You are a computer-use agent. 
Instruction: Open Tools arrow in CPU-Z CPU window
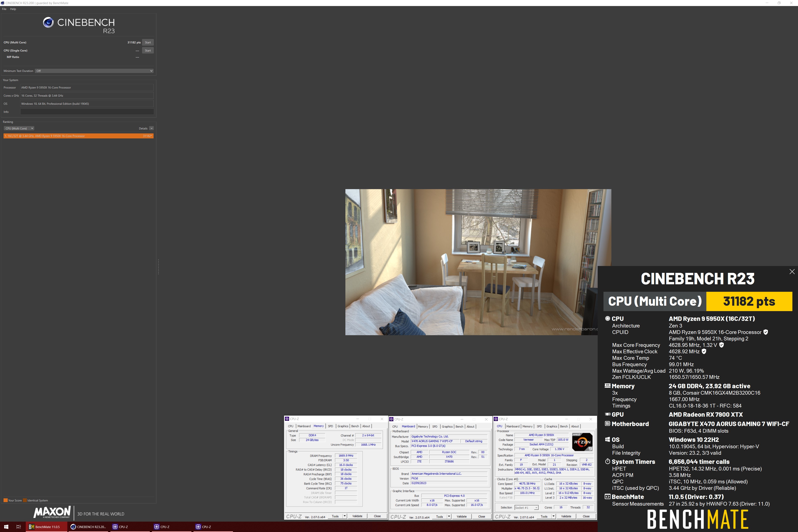point(553,516)
